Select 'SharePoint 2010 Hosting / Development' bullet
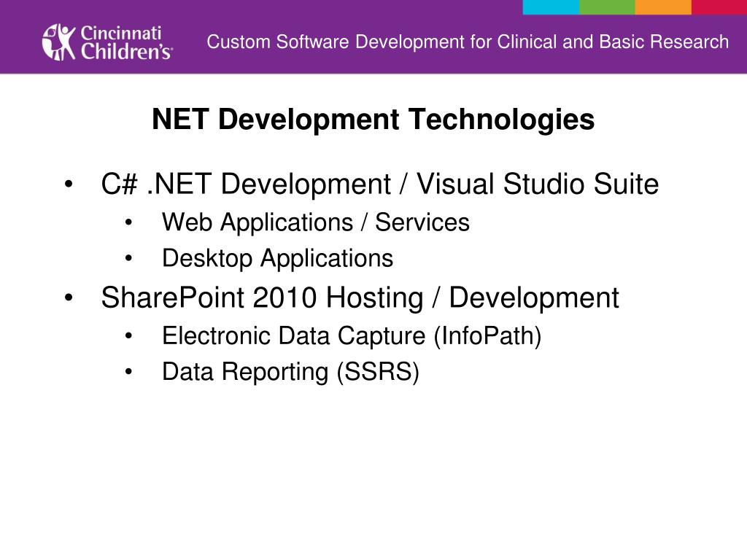 360,298
